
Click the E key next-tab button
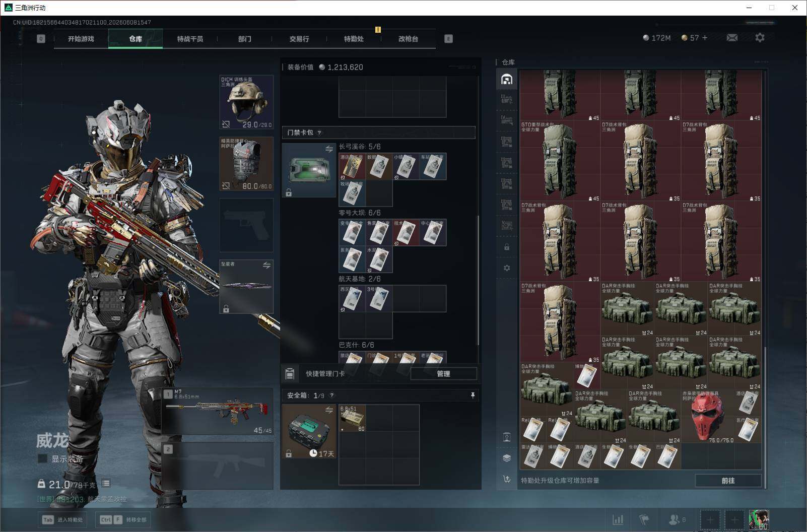click(448, 39)
